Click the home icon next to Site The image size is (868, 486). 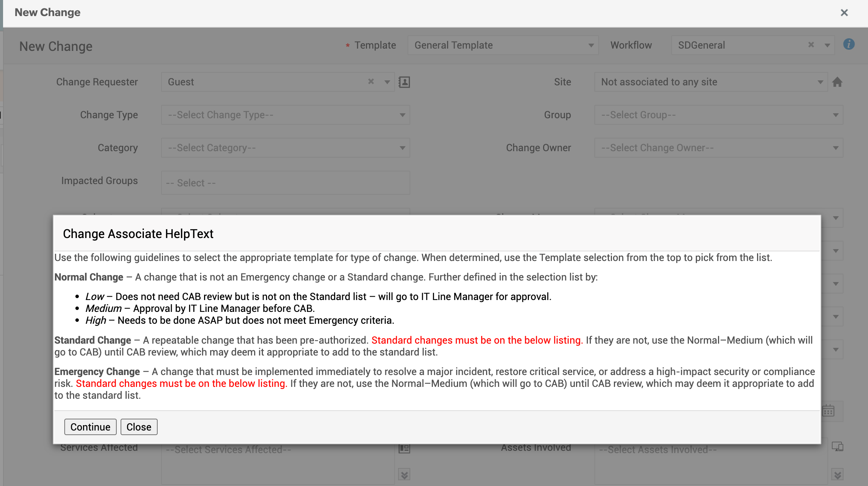[837, 82]
